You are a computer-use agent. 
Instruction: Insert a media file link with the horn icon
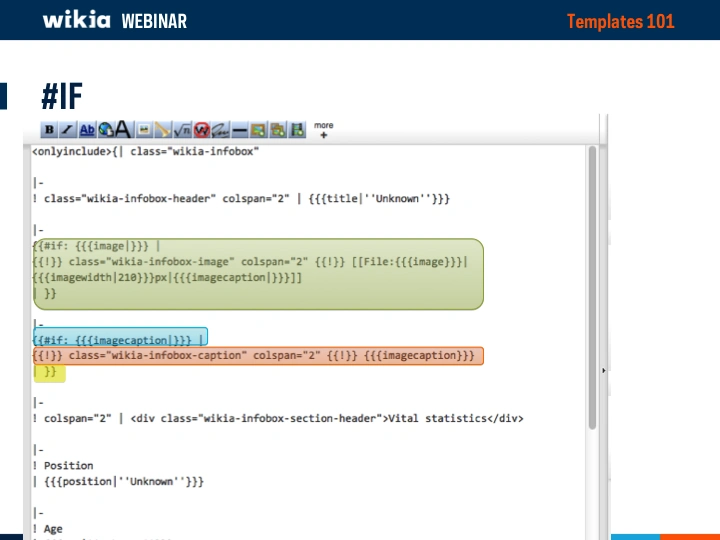pos(163,130)
